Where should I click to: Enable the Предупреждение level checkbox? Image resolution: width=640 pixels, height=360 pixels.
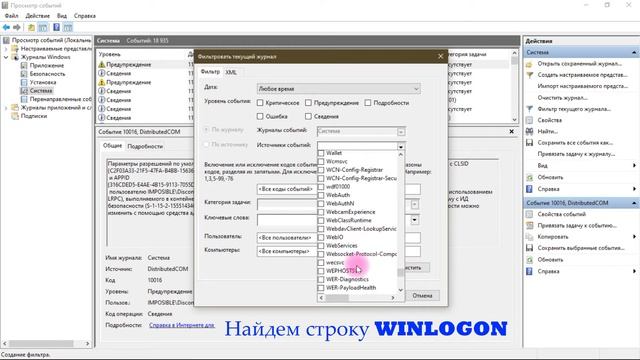308,103
